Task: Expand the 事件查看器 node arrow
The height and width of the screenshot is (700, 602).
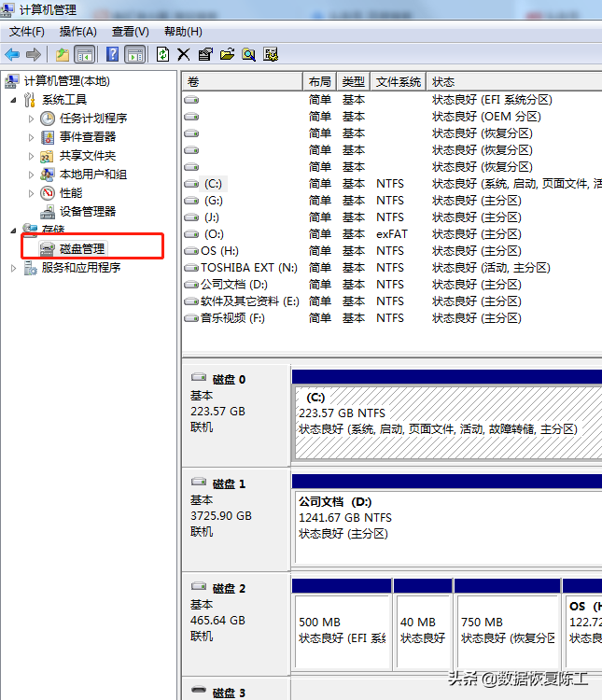Action: click(x=31, y=137)
